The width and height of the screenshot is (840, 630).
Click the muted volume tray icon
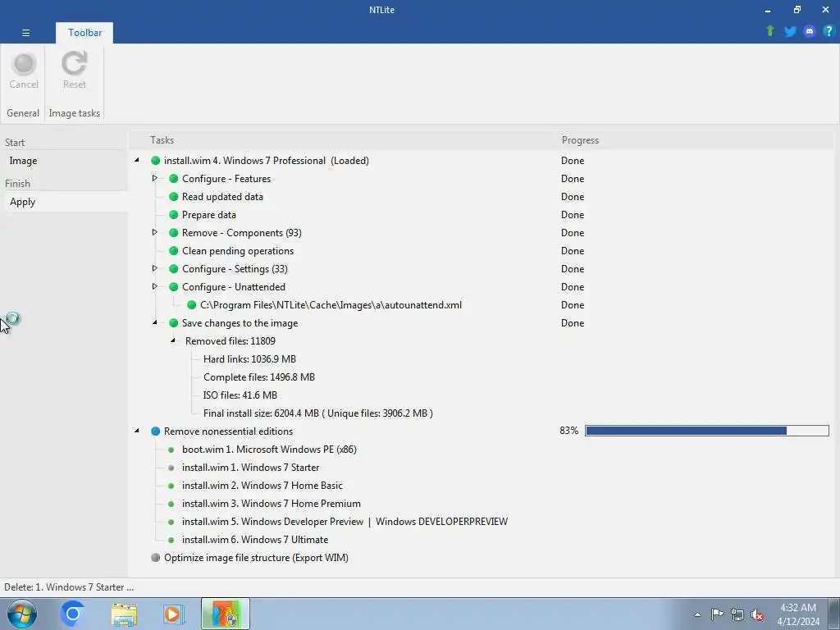click(757, 614)
